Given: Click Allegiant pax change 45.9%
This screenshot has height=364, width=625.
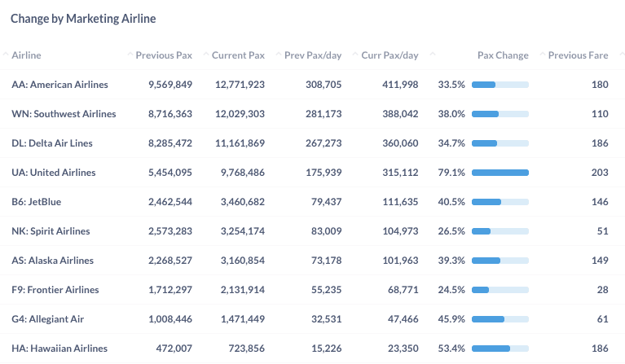Looking at the screenshot, I should [x=451, y=319].
